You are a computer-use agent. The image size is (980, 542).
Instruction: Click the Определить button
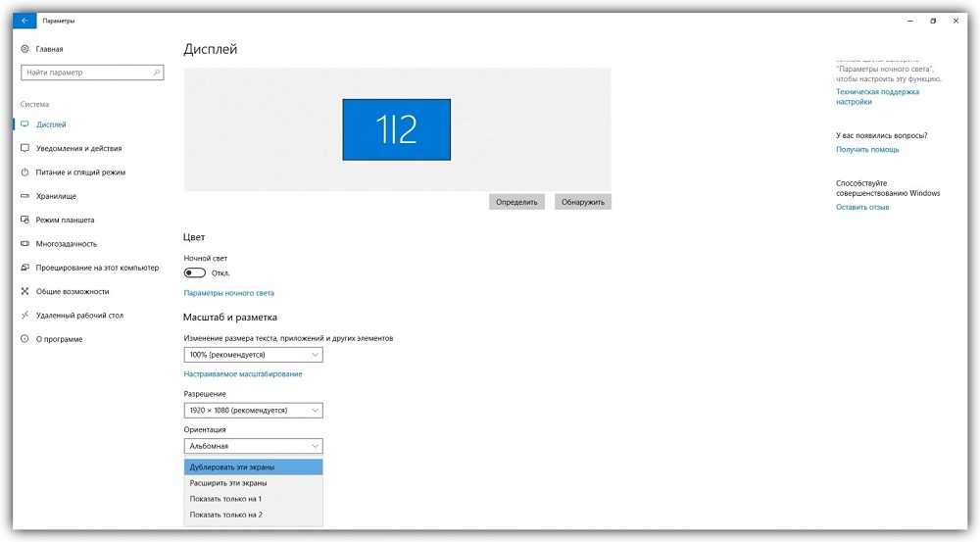(x=516, y=202)
